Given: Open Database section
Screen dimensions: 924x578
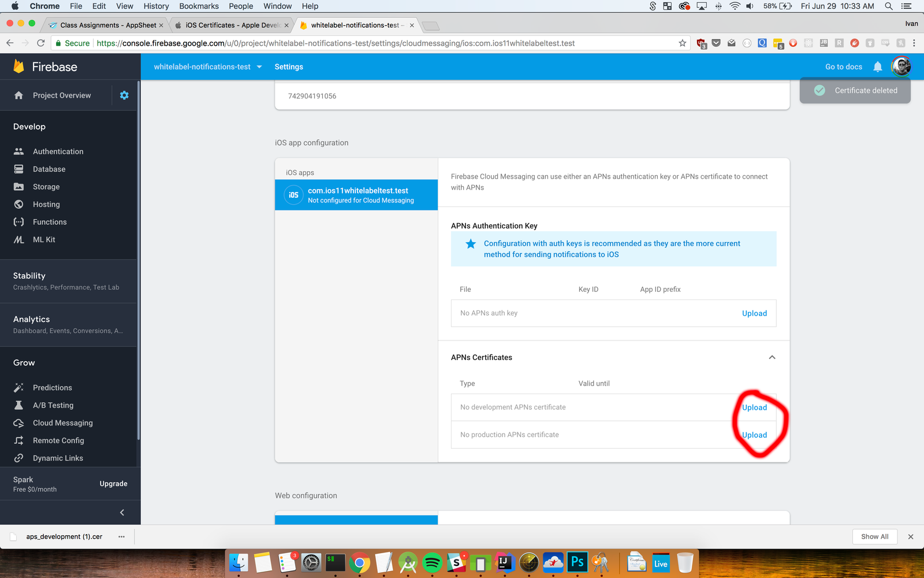Looking at the screenshot, I should pos(49,169).
